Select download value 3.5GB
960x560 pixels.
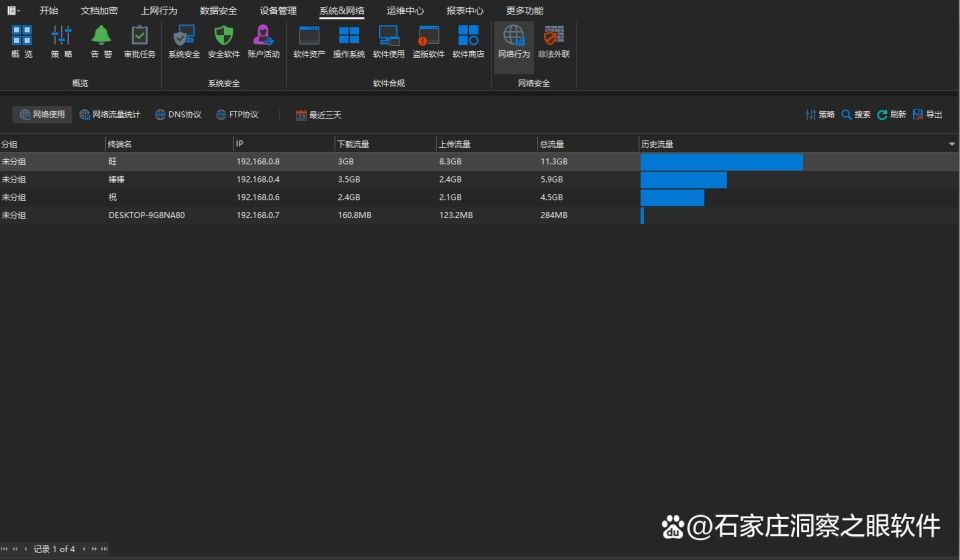click(x=349, y=179)
